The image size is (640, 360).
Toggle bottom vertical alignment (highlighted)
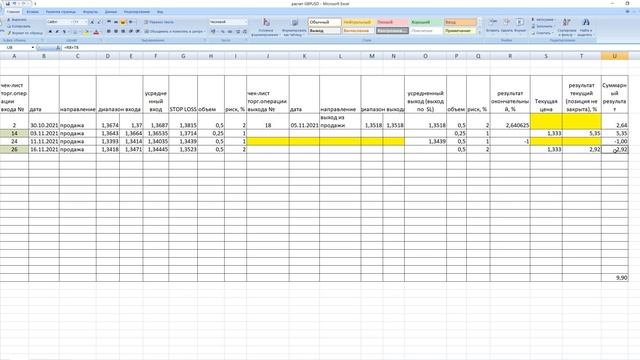pyautogui.click(x=122, y=22)
